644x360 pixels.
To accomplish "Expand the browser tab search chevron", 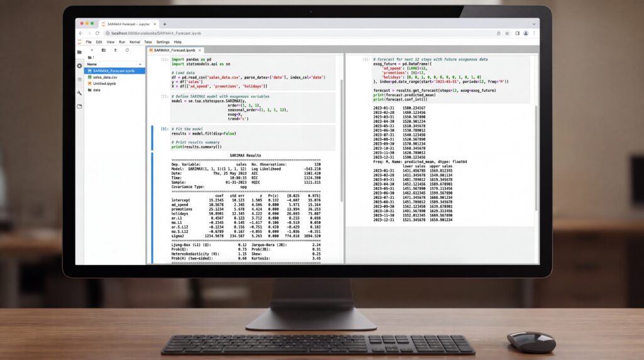I will pyautogui.click(x=533, y=25).
